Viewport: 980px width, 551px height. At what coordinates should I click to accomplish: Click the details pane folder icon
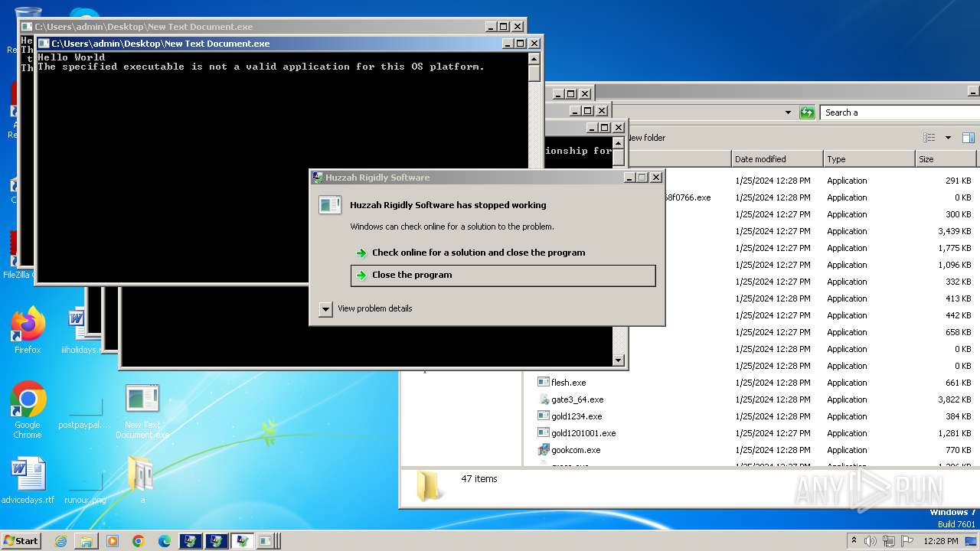429,486
